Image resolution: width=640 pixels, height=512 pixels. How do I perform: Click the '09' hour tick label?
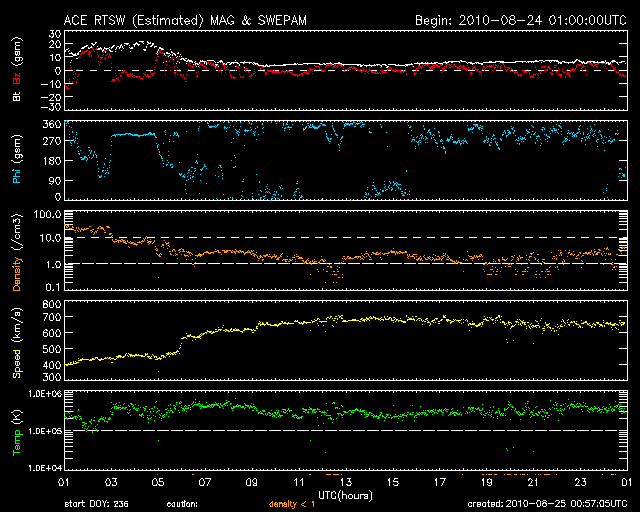click(x=251, y=482)
